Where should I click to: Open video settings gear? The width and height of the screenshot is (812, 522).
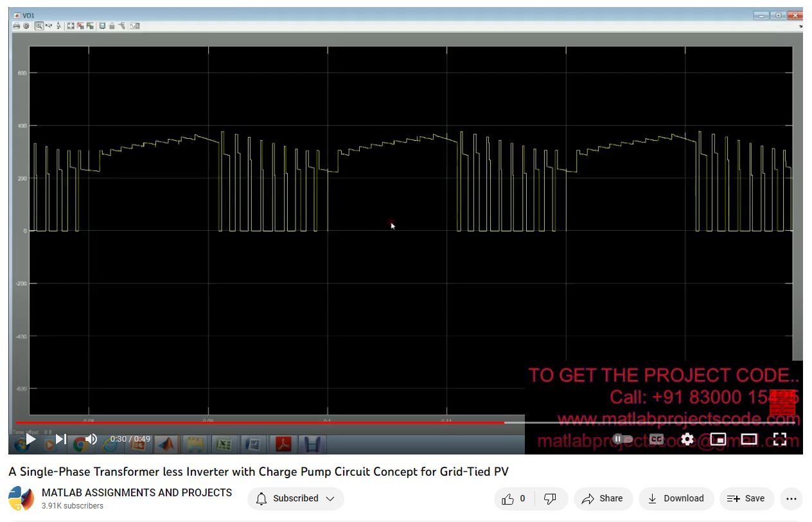[x=687, y=439]
